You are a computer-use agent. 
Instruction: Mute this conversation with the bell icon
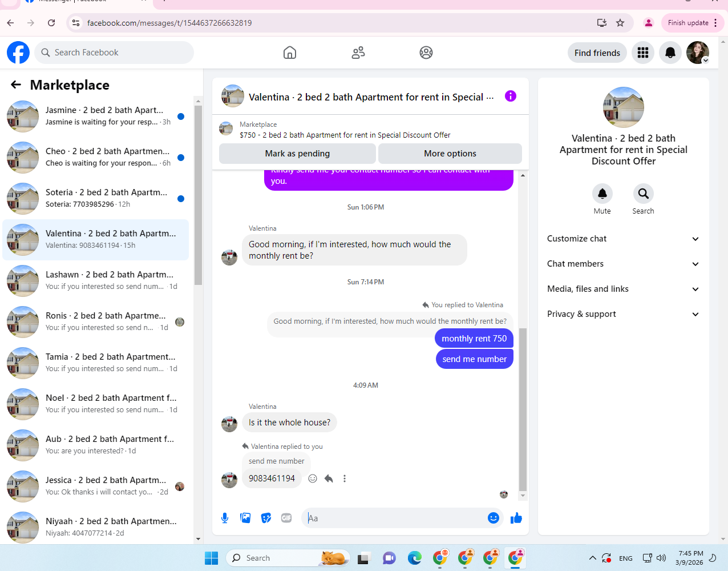click(602, 194)
